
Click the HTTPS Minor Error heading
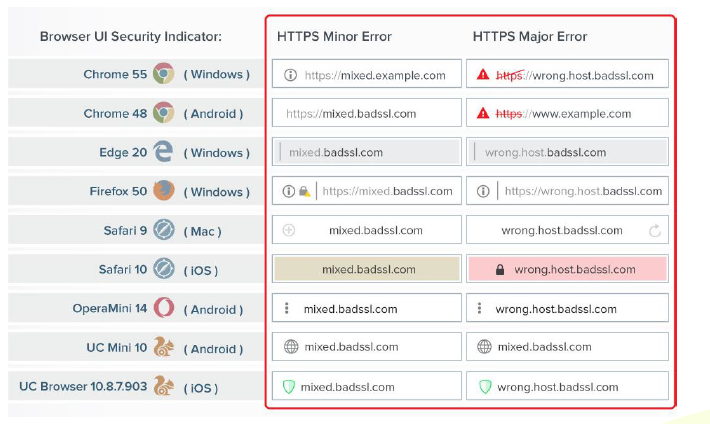(334, 37)
